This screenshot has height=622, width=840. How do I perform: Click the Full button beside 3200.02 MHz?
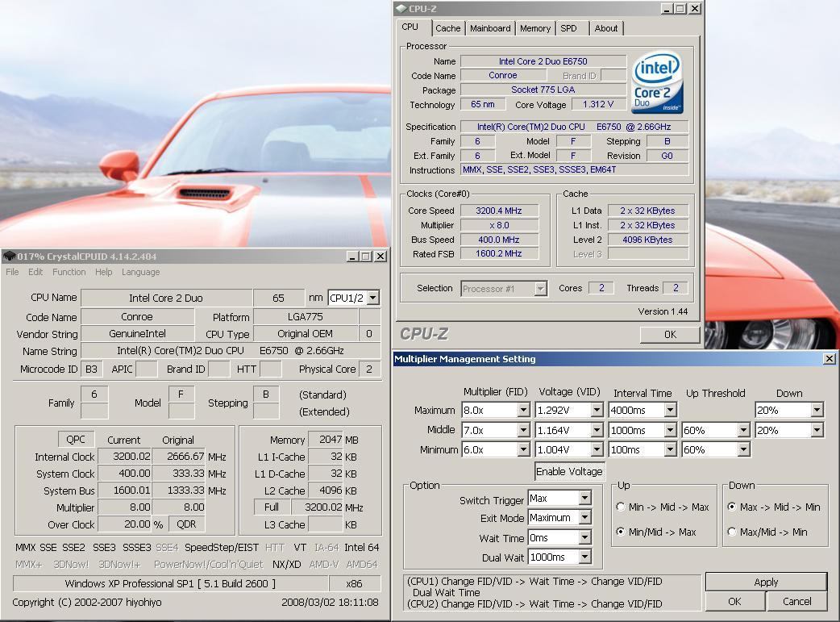coord(272,507)
